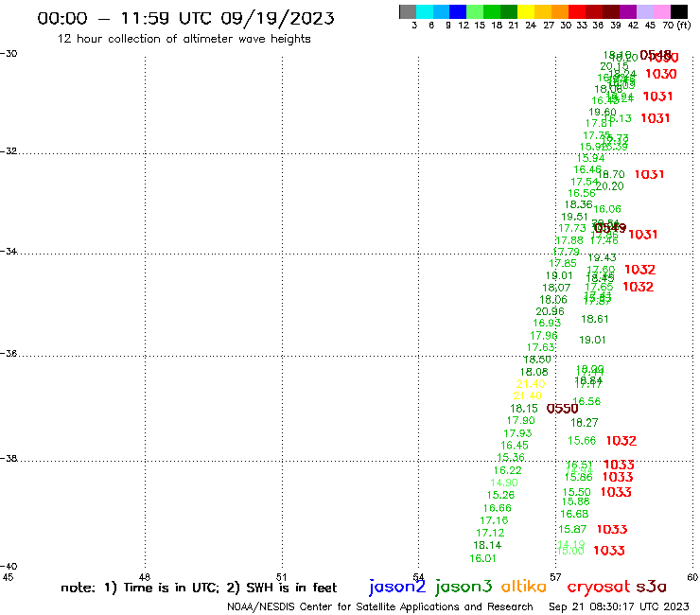Select wave height value 16.01
Screen dimensions: 700x615
pyautogui.click(x=482, y=558)
